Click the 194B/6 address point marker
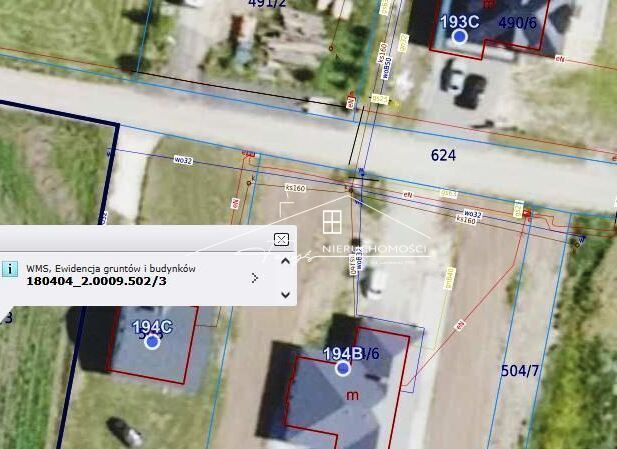617x449 pixels. [x=343, y=368]
